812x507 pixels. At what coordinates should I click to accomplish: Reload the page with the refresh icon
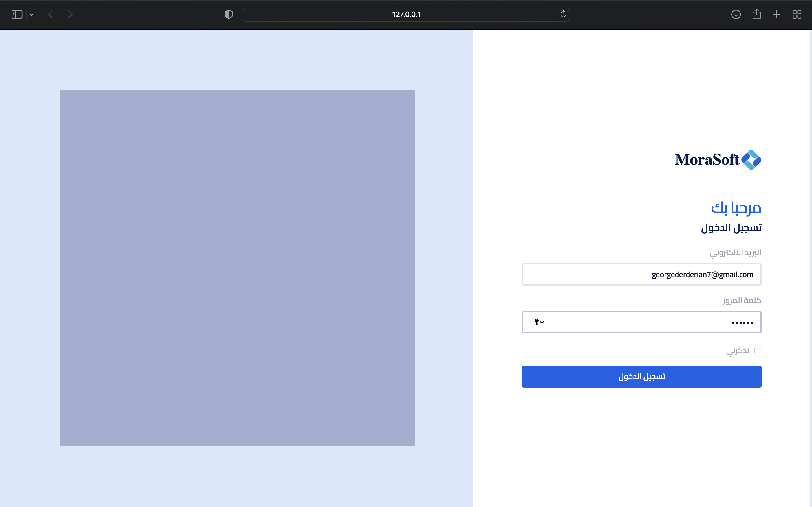(563, 14)
